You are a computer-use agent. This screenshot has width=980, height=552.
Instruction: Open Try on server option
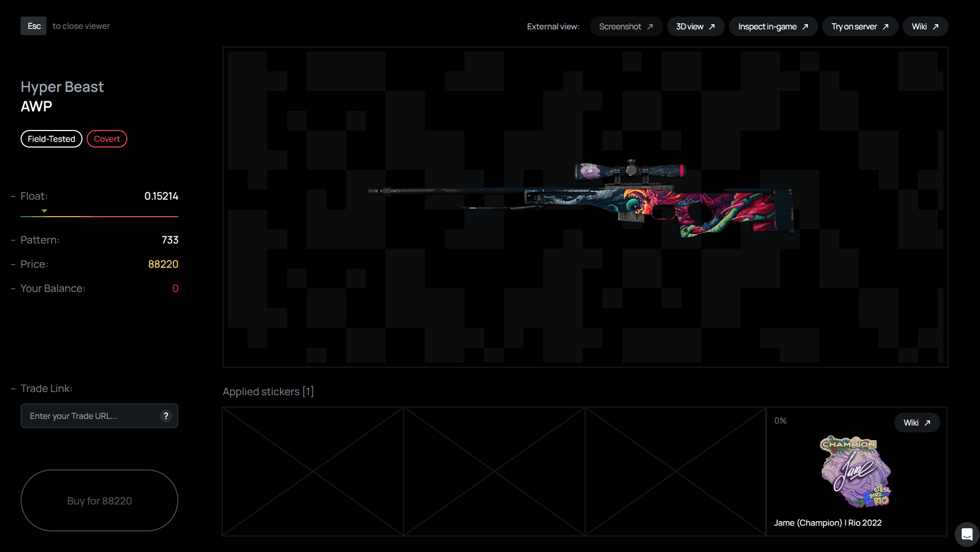click(x=859, y=26)
